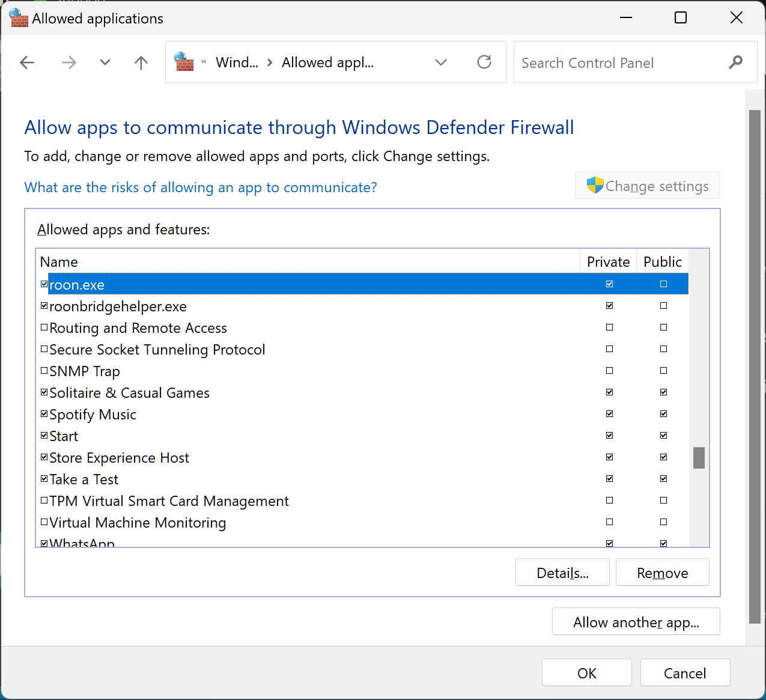Click the Private column header
The width and height of the screenshot is (766, 700).
click(x=608, y=262)
